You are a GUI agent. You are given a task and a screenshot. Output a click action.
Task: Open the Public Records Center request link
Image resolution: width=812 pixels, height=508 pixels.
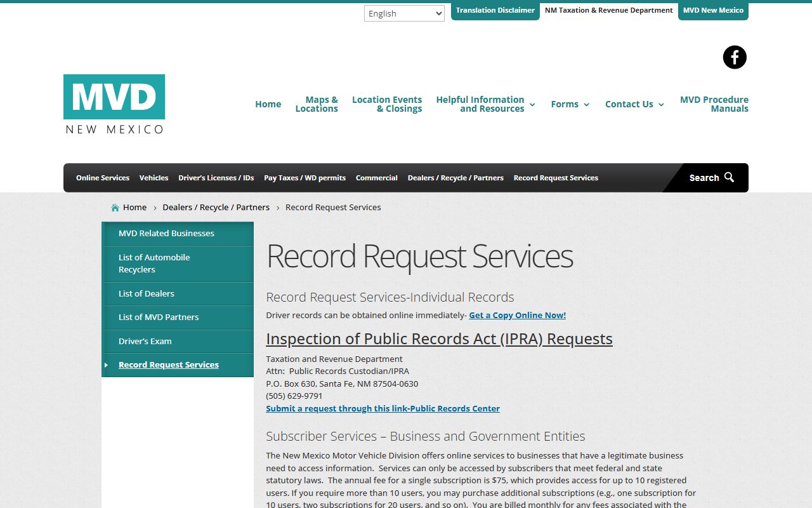pyautogui.click(x=383, y=408)
